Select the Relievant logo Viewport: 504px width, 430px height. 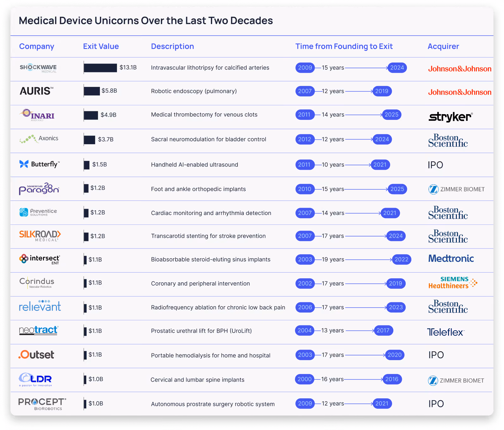coord(40,305)
